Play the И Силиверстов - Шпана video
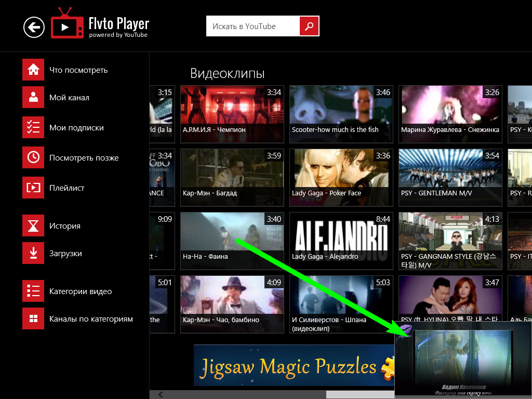 341,304
